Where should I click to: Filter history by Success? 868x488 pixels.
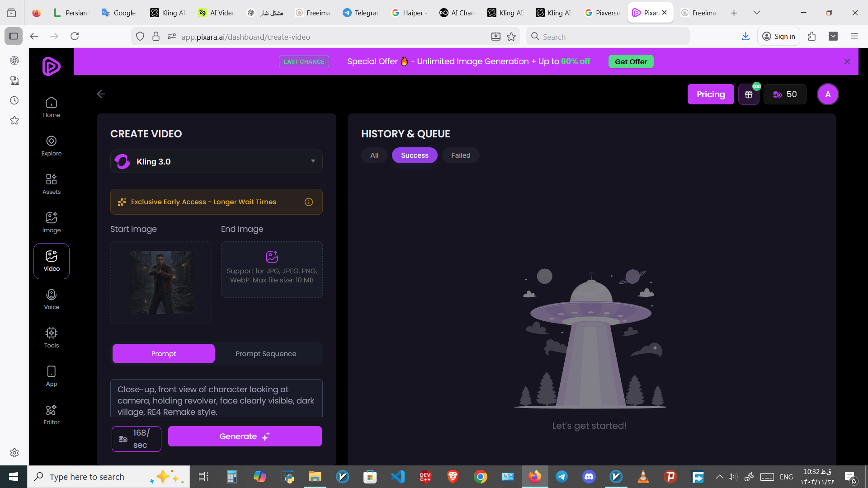(415, 155)
